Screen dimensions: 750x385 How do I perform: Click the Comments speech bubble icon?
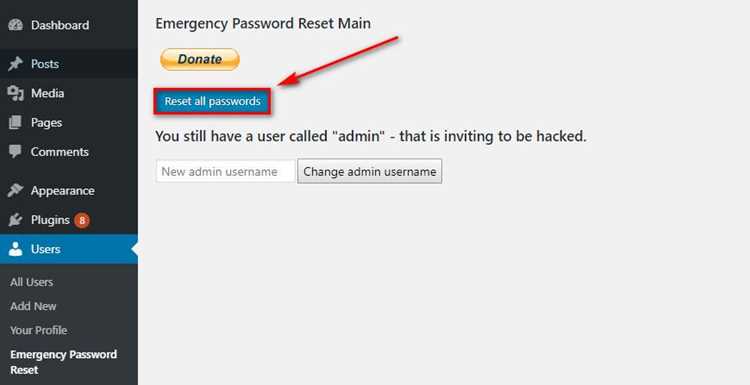[x=15, y=152]
